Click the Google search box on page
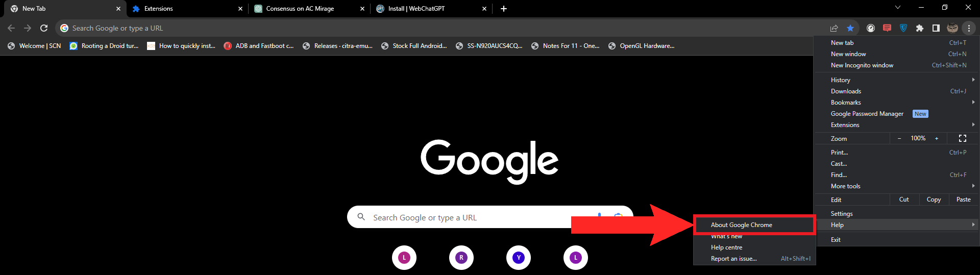980x275 pixels. tap(490, 217)
